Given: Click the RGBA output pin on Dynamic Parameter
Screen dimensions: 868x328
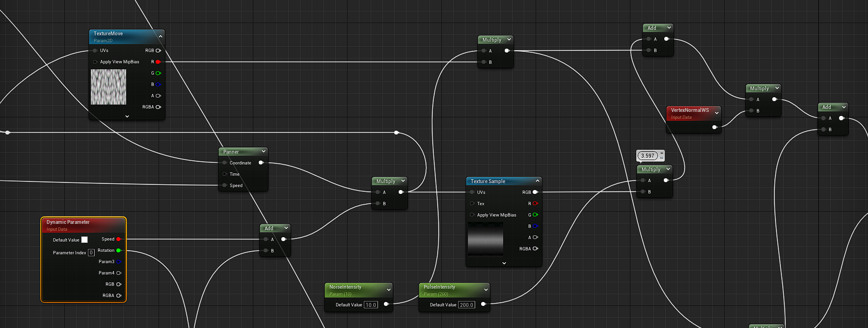Looking at the screenshot, I should 118,296.
